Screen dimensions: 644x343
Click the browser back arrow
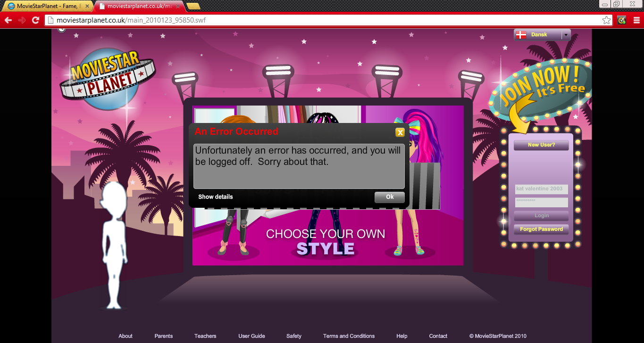click(x=8, y=20)
